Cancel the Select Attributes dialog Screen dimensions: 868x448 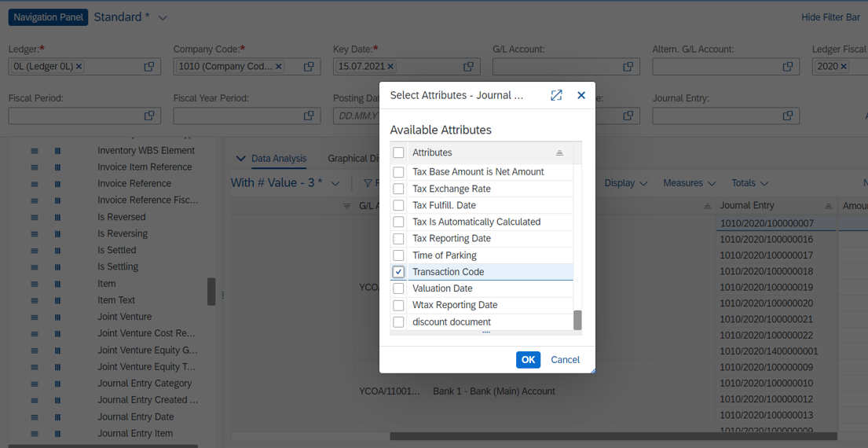point(566,359)
